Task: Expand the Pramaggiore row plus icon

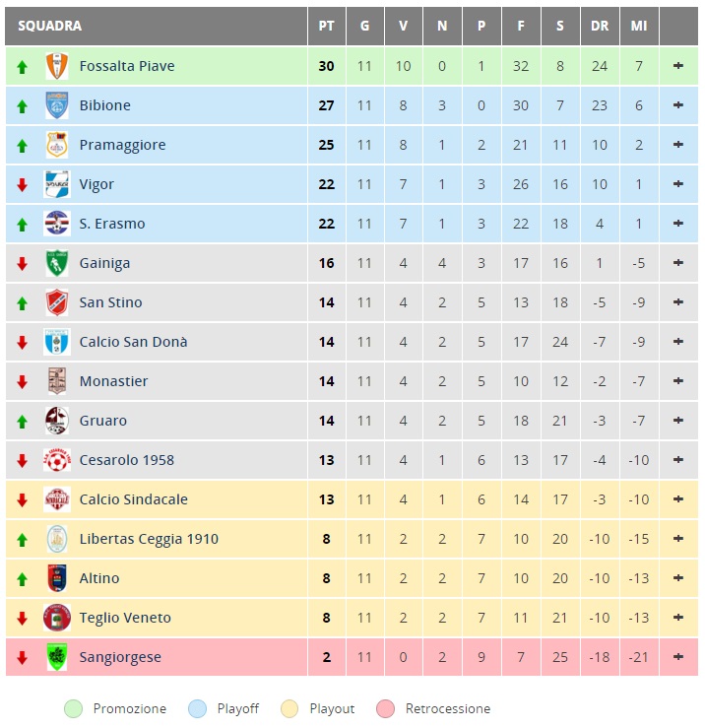Action: coord(678,145)
